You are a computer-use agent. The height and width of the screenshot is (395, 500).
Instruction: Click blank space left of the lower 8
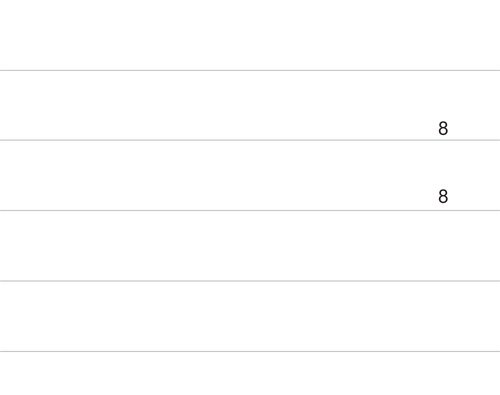click(x=217, y=175)
